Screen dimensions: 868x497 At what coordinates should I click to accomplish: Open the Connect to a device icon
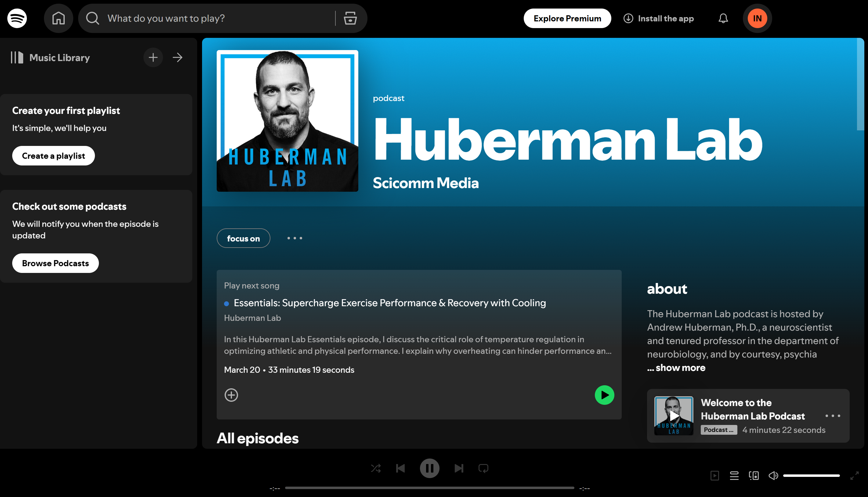tap(754, 475)
